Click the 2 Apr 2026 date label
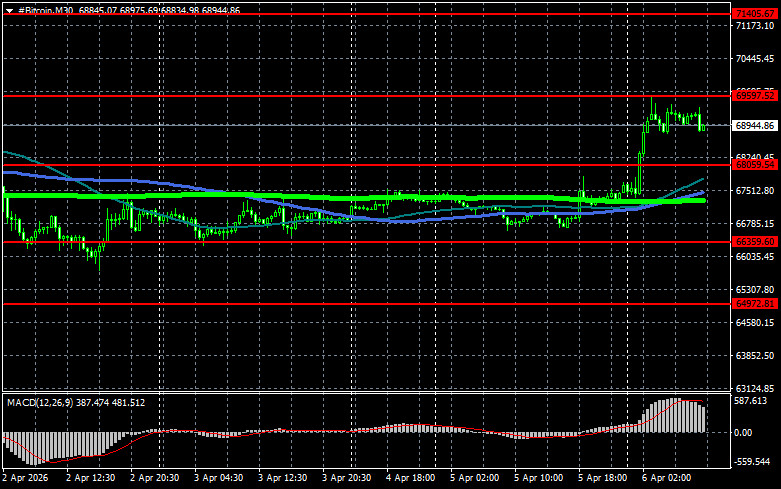 point(28,478)
